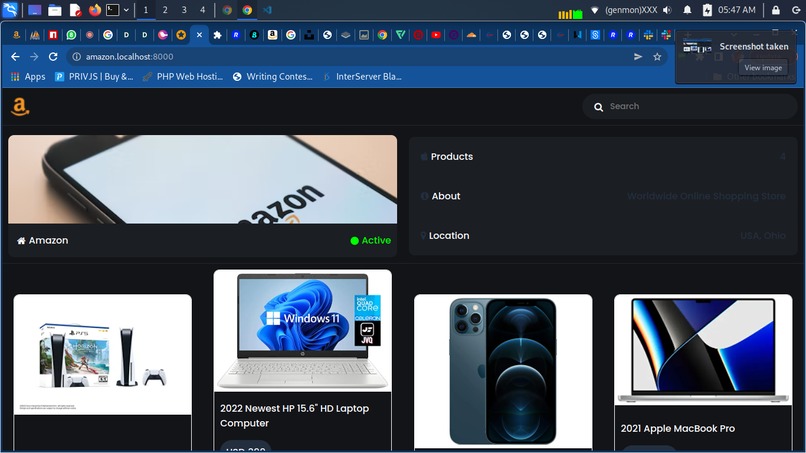
Task: Click the show desktop panel icon
Action: pyautogui.click(x=34, y=10)
